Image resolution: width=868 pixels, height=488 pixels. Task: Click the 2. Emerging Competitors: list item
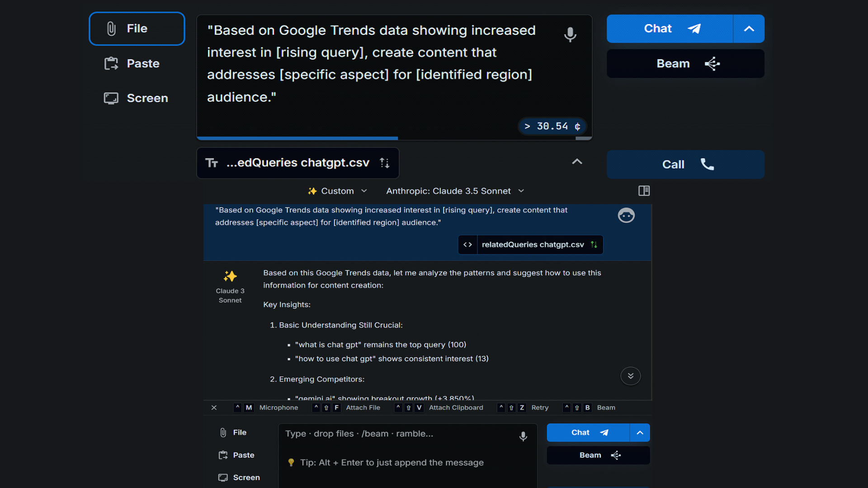coord(317,379)
